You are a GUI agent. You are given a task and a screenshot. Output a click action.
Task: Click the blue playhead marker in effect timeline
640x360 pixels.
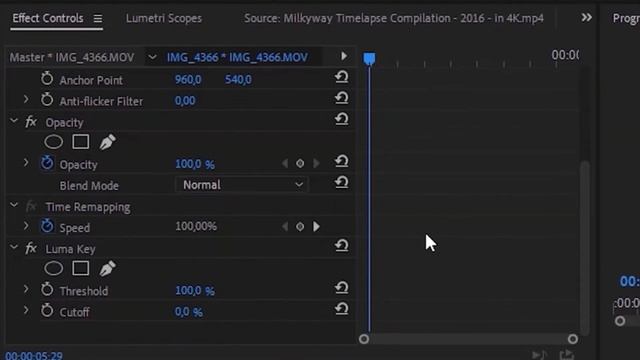[x=369, y=59]
